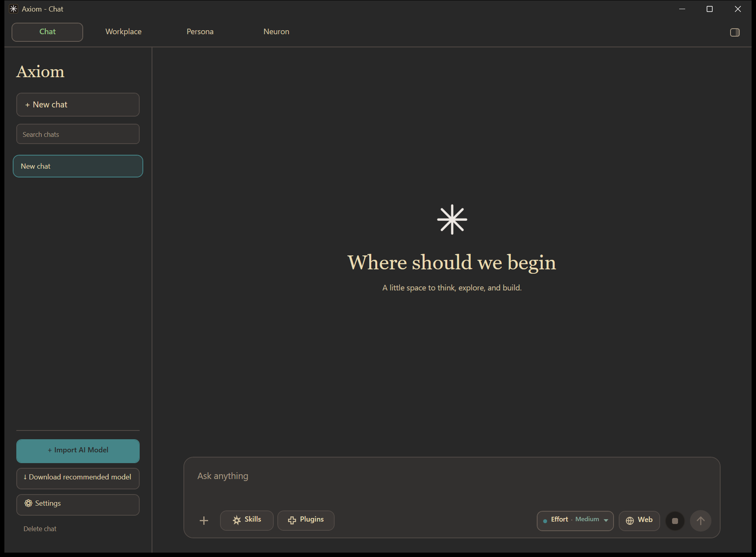The width and height of the screenshot is (756, 557).
Task: Click the large asterisk logo in center
Action: [452, 220]
